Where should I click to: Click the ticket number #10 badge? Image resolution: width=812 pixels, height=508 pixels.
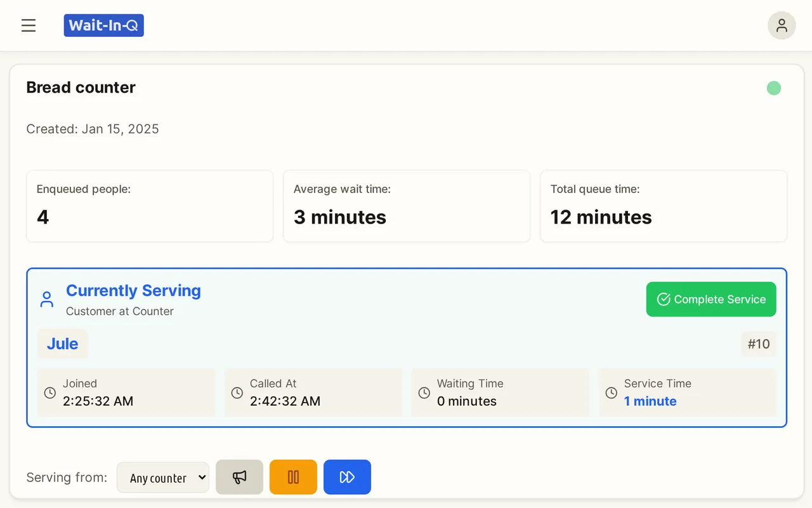759,344
